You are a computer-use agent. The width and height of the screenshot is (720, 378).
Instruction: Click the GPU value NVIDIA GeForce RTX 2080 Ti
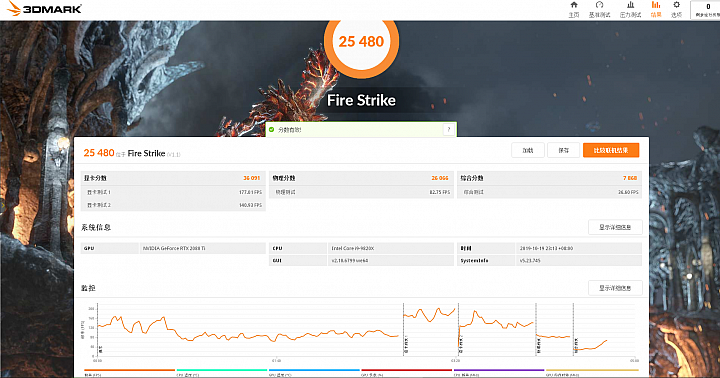(x=174, y=248)
